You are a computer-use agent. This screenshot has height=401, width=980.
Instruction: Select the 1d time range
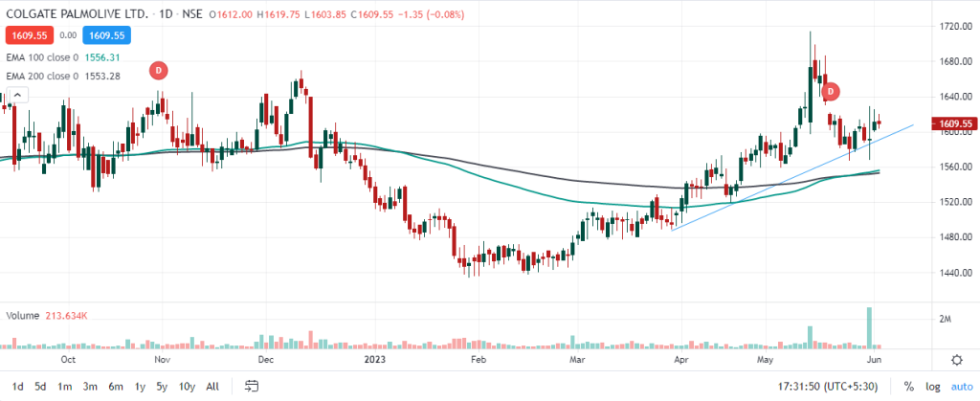(17, 387)
